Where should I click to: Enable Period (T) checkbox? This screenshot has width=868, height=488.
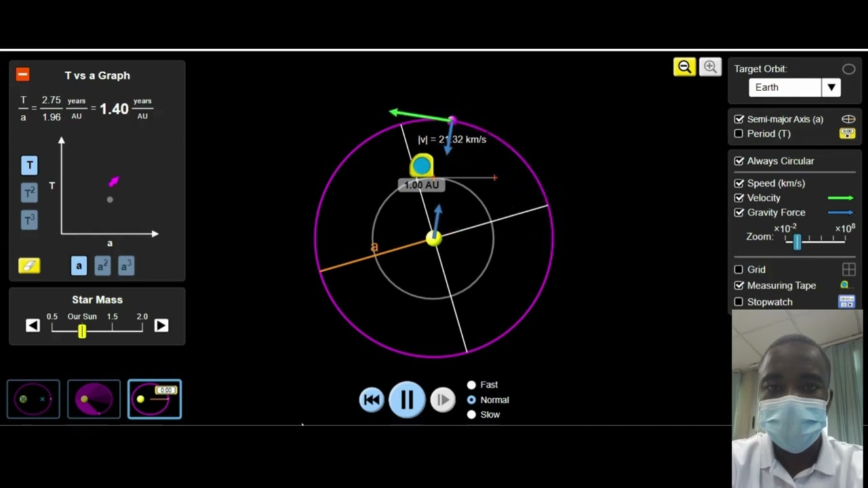tap(739, 134)
